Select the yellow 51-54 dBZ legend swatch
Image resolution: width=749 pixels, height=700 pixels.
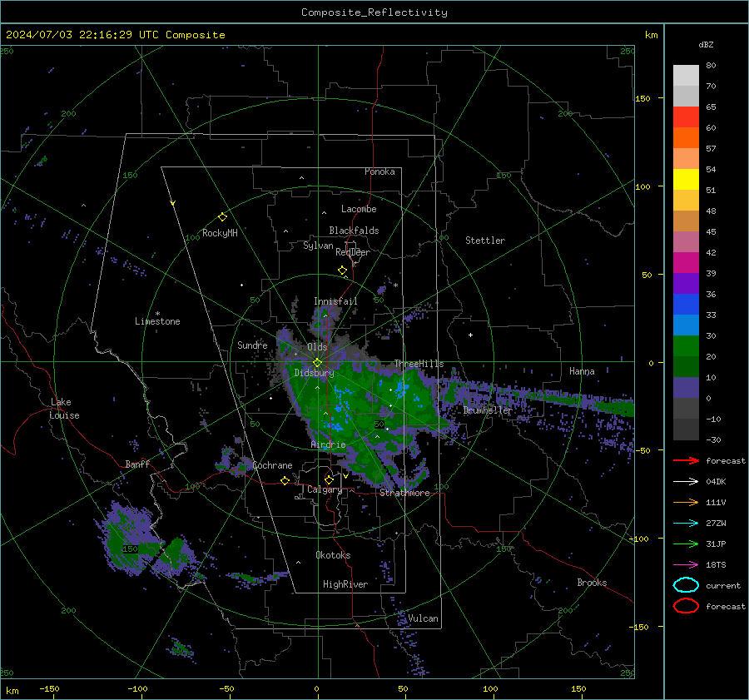686,180
